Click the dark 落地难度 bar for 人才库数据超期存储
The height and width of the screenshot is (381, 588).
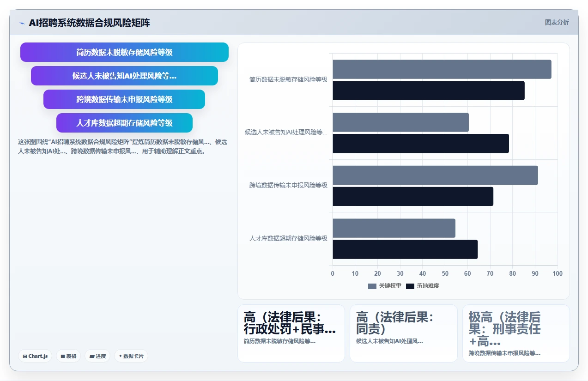405,249
